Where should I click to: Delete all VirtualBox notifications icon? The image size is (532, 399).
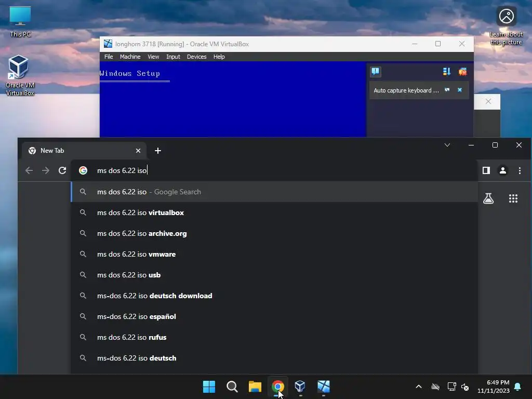pyautogui.click(x=462, y=72)
